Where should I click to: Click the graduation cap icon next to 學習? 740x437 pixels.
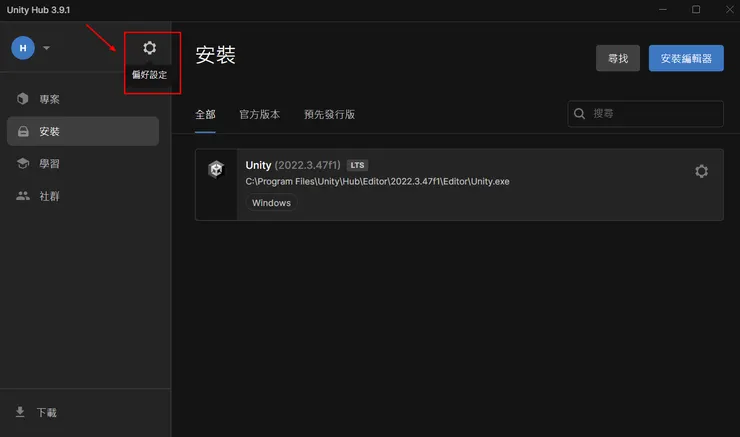23,163
